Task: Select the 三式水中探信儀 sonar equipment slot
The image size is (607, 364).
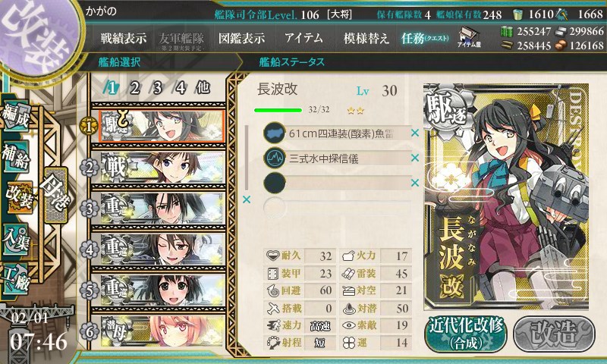Action: pyautogui.click(x=337, y=158)
